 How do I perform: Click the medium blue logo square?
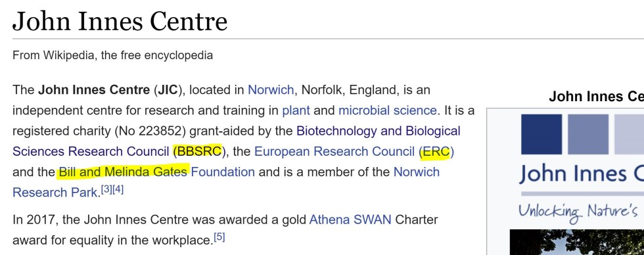pyautogui.click(x=588, y=134)
